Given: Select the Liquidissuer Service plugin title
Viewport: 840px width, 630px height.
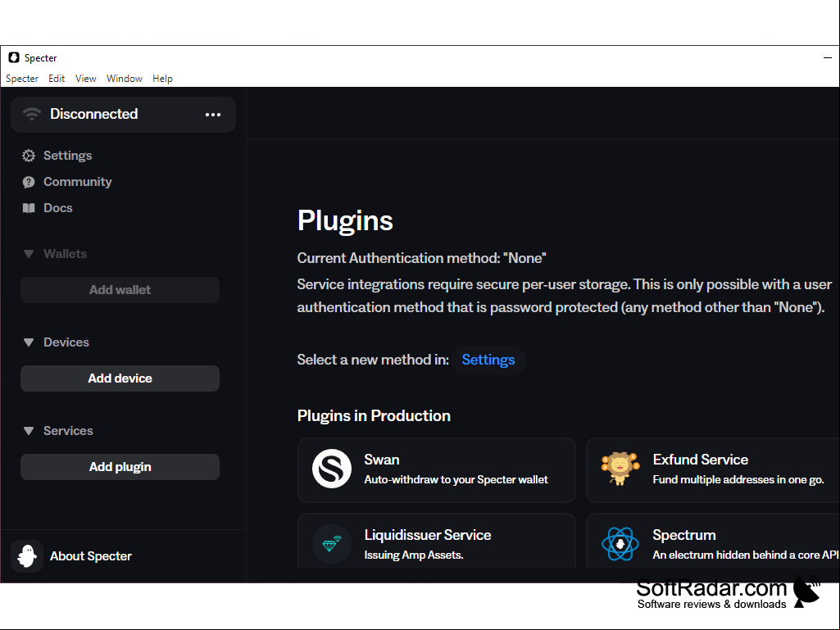Looking at the screenshot, I should [x=428, y=535].
